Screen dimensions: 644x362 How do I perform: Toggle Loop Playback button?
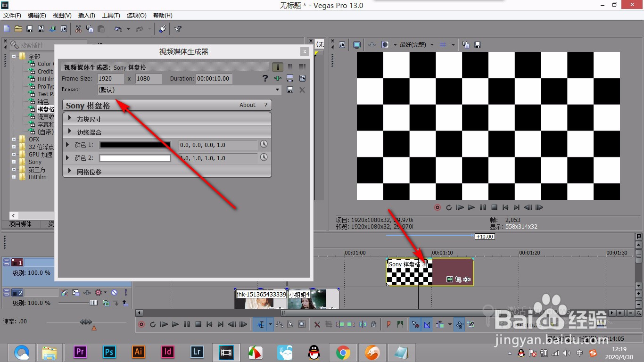tap(153, 324)
